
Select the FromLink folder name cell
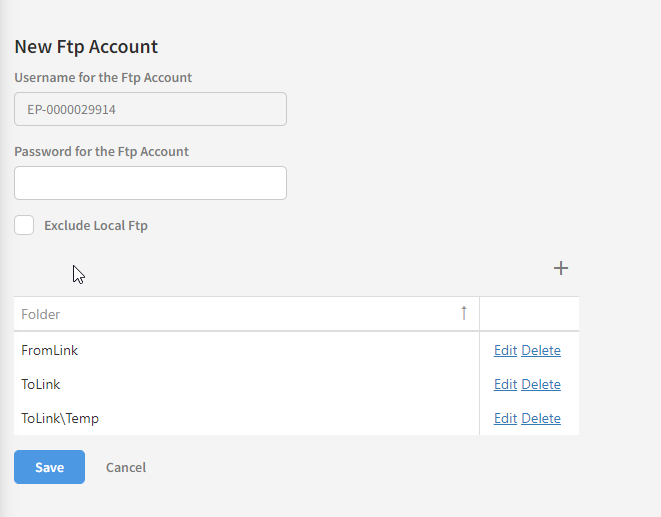click(x=50, y=351)
